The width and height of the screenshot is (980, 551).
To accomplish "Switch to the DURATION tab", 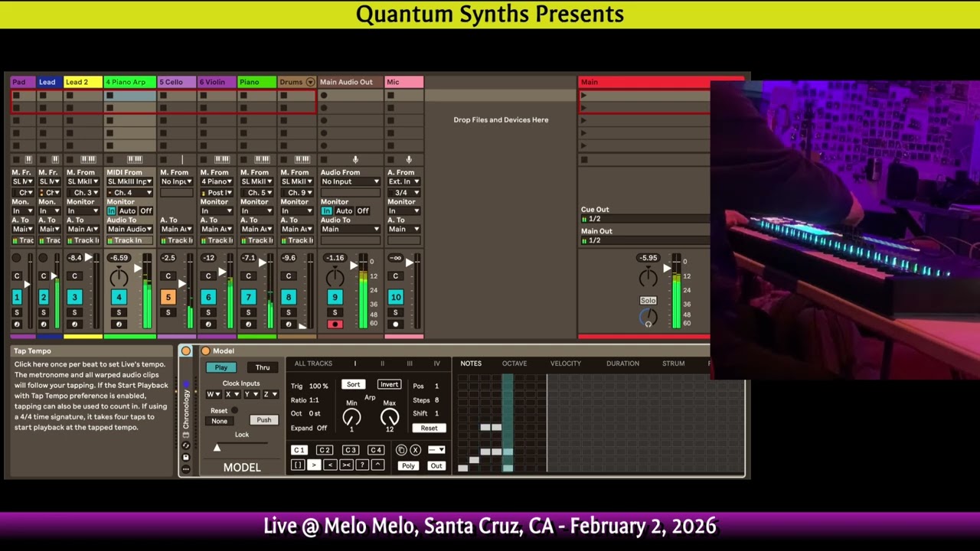I will (x=622, y=364).
